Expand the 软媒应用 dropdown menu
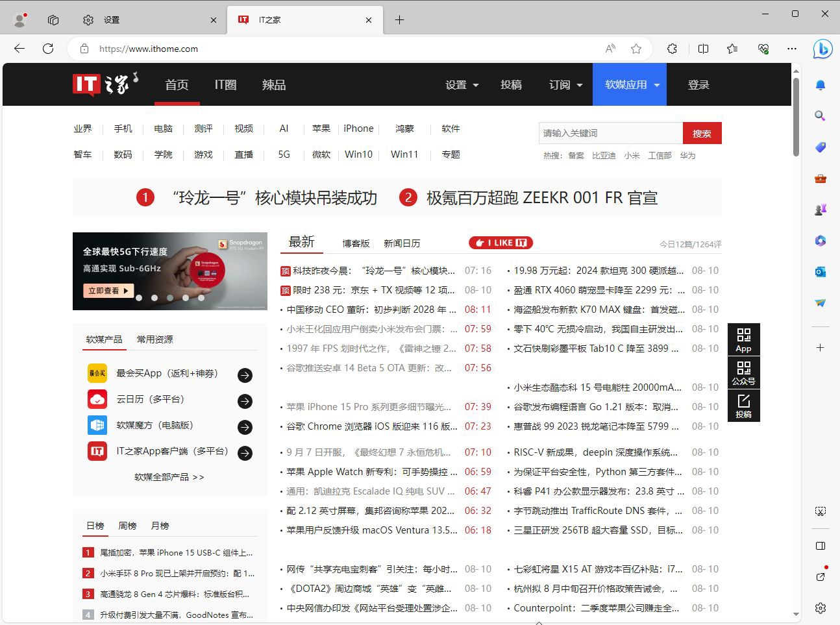Image resolution: width=840 pixels, height=625 pixels. click(x=630, y=84)
